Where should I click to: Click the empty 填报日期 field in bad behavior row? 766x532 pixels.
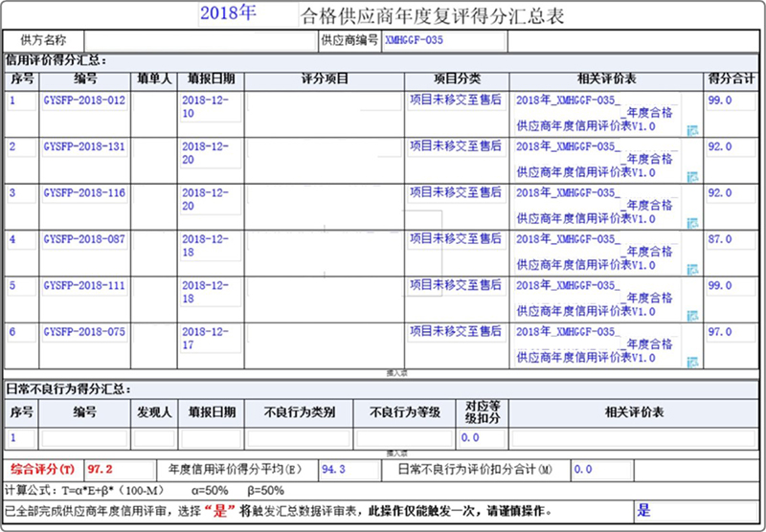(x=211, y=438)
